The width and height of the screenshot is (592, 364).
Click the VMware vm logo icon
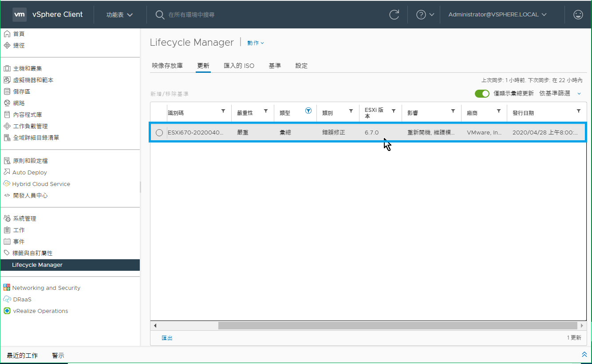pos(19,14)
